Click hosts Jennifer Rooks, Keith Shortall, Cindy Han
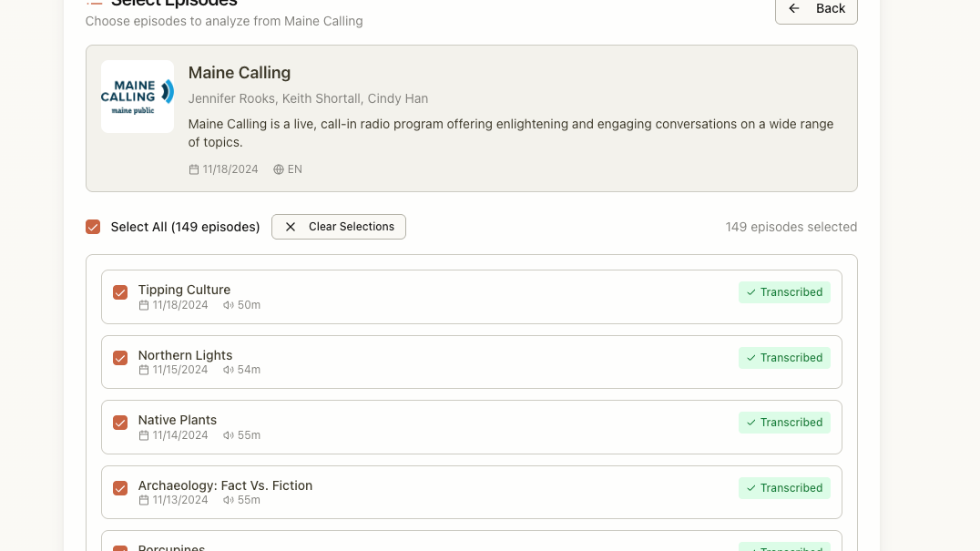The width and height of the screenshot is (980, 551). 308,98
